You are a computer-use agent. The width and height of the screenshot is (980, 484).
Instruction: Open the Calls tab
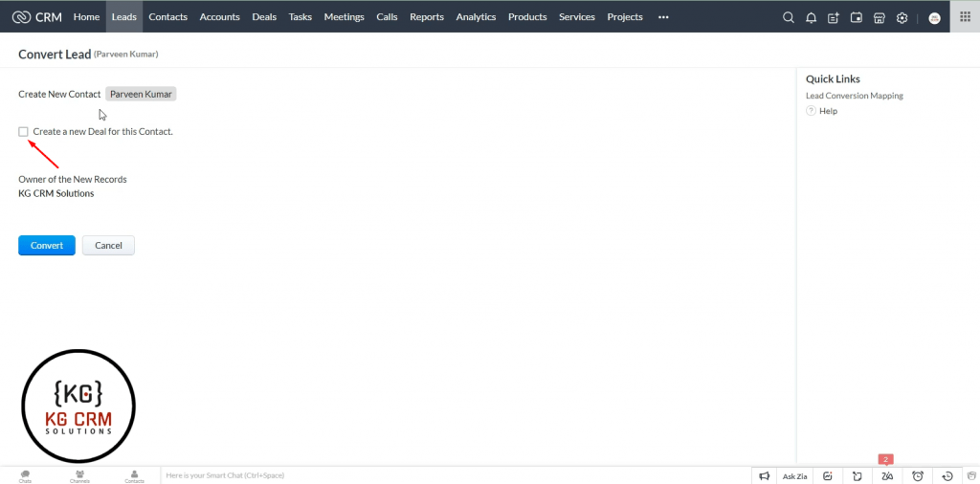click(x=387, y=17)
